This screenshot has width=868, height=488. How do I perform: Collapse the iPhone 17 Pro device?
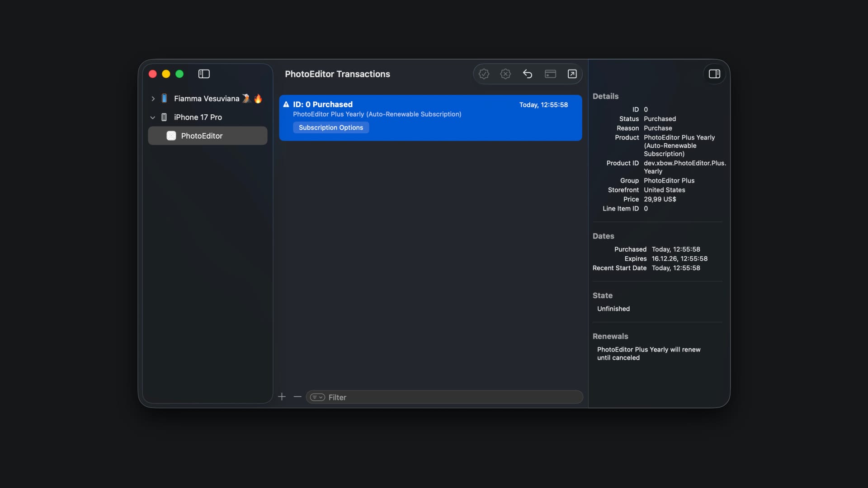153,117
